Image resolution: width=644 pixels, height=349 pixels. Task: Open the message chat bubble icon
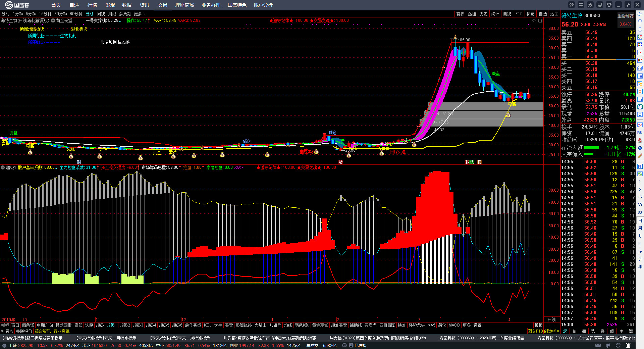point(572,5)
